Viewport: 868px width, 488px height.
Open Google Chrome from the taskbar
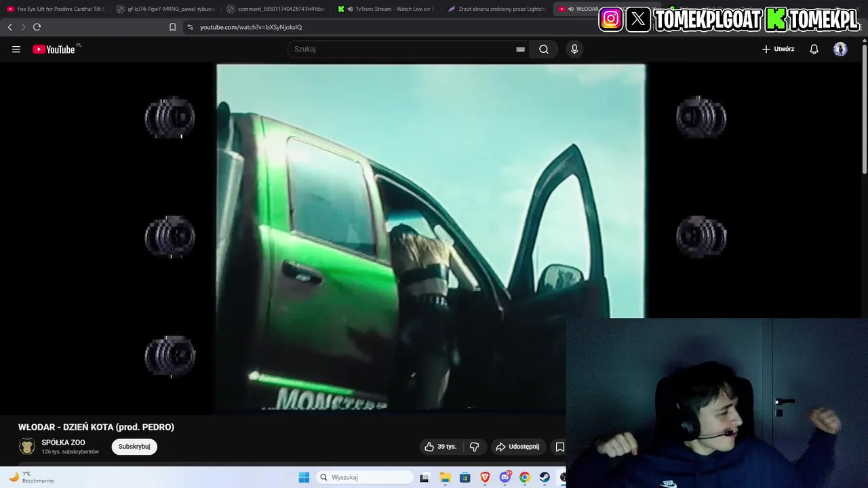pos(525,477)
